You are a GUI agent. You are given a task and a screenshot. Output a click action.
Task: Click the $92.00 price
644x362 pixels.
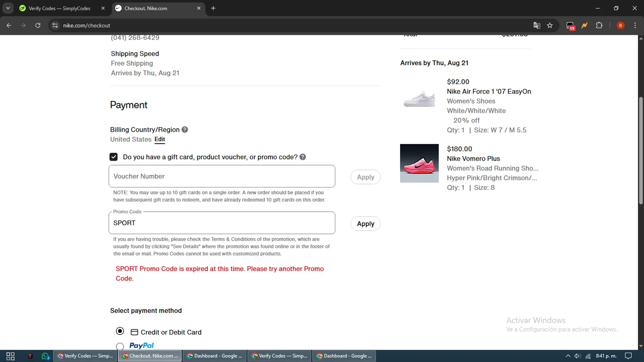pos(458,82)
